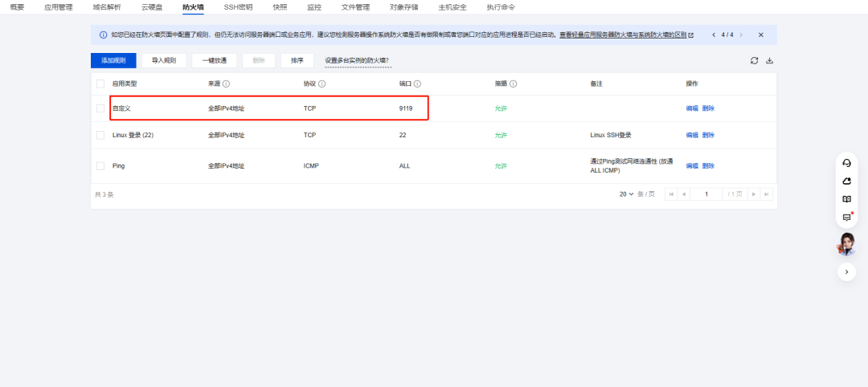868x387 pixels.
Task: Open the documentation book icon
Action: [846, 199]
